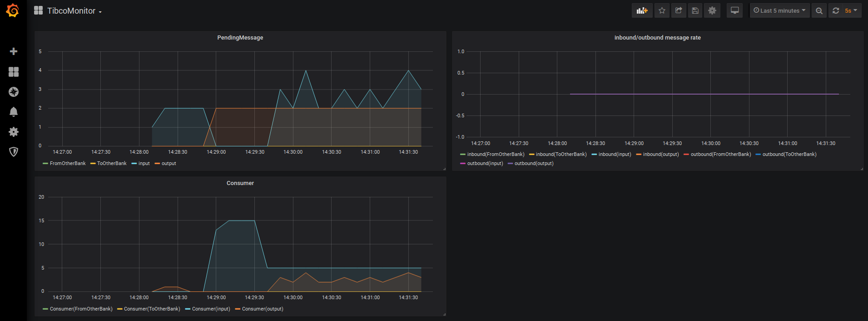This screenshot has width=868, height=321.
Task: Open the Dashboards sidebar icon
Action: [x=14, y=72]
